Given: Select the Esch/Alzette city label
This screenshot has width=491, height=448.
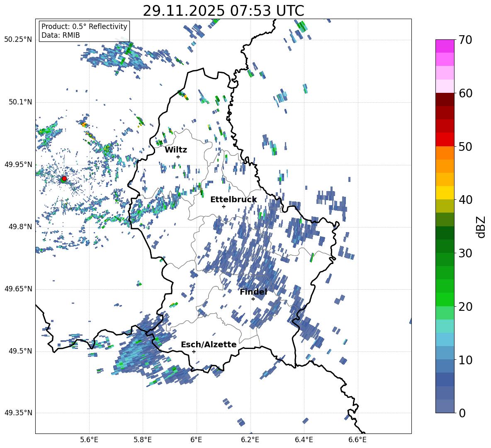Looking at the screenshot, I should [x=209, y=344].
